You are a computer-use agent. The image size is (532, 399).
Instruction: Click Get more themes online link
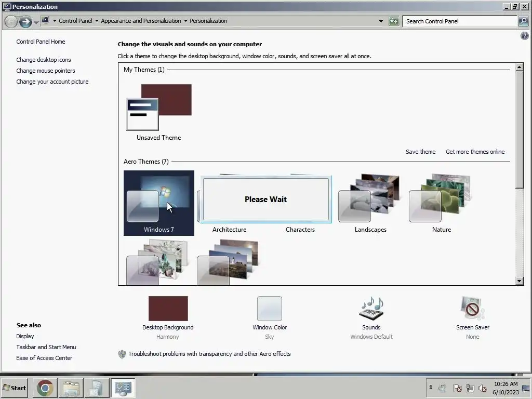click(475, 152)
